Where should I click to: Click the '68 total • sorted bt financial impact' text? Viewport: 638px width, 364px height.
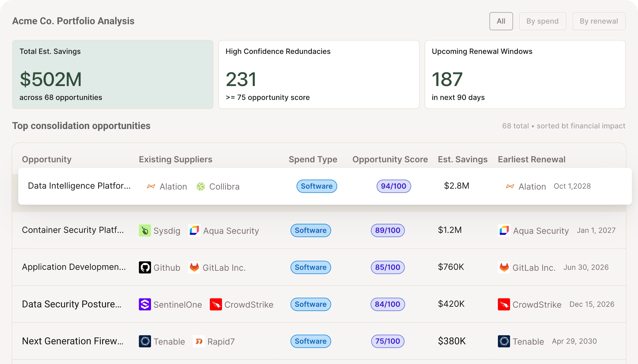coord(564,126)
